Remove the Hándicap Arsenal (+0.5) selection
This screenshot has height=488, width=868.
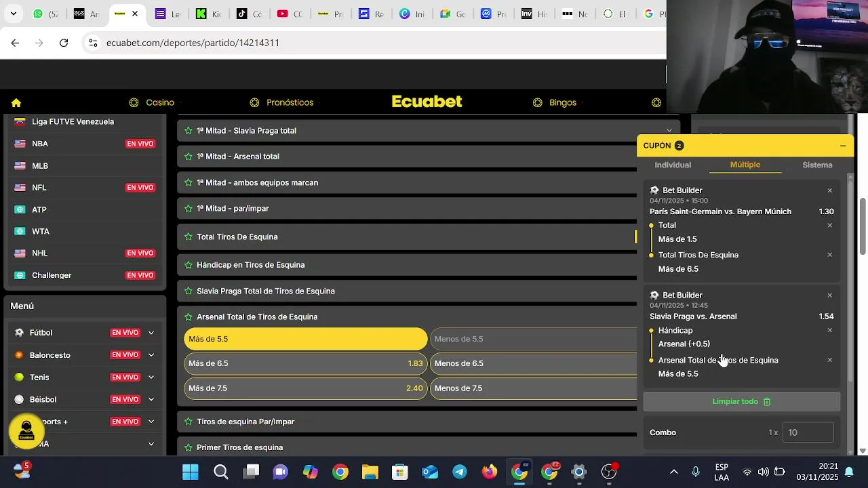tap(829, 331)
